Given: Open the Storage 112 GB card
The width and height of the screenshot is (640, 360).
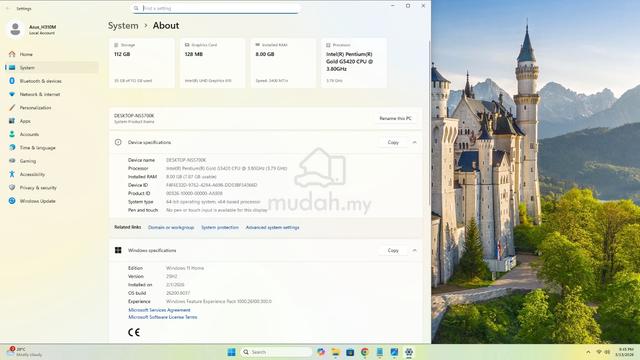Looking at the screenshot, I should click(142, 63).
